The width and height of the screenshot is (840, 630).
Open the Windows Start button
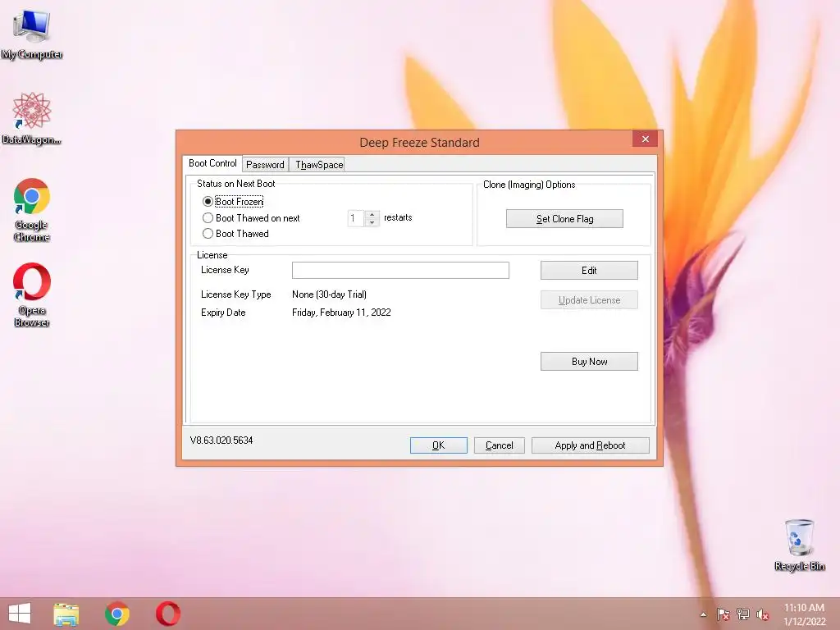tap(20, 614)
